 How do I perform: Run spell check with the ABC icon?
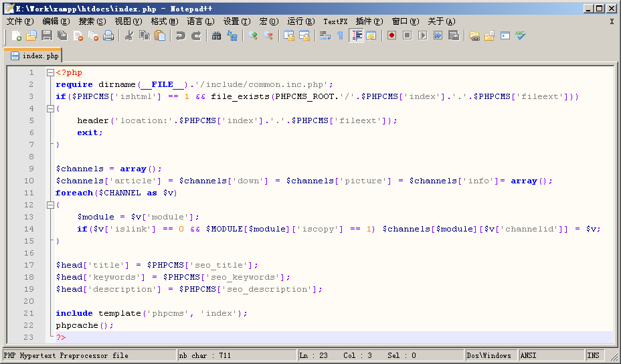(520, 35)
